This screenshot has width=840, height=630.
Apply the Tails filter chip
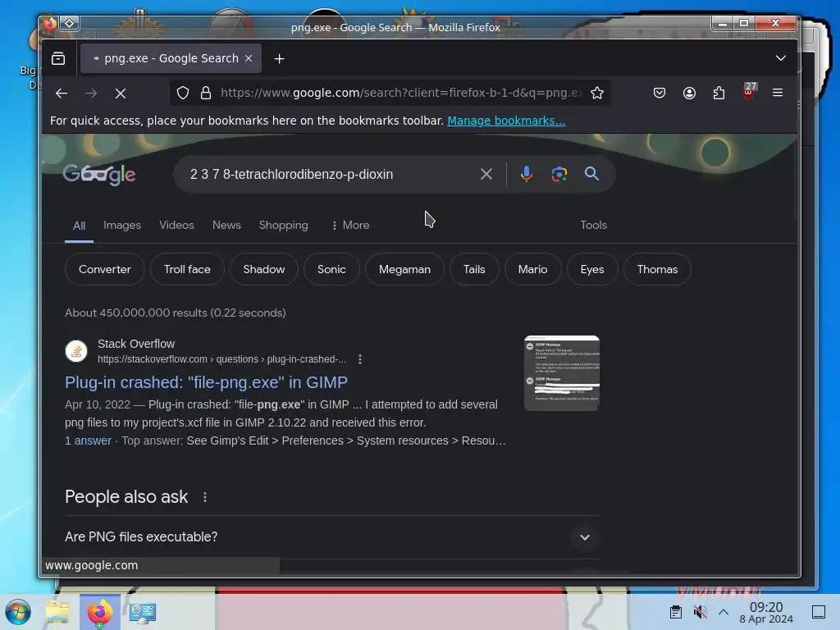[x=474, y=269]
